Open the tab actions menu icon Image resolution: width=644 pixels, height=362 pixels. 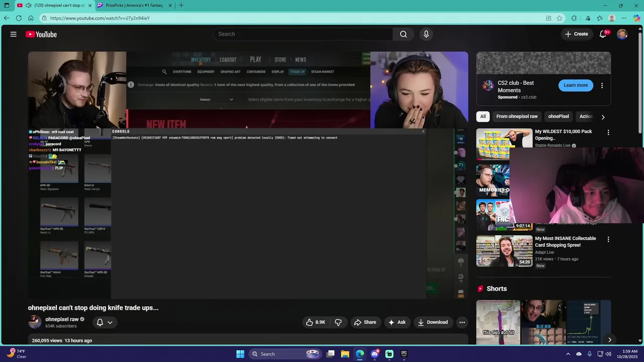tap(6, 6)
